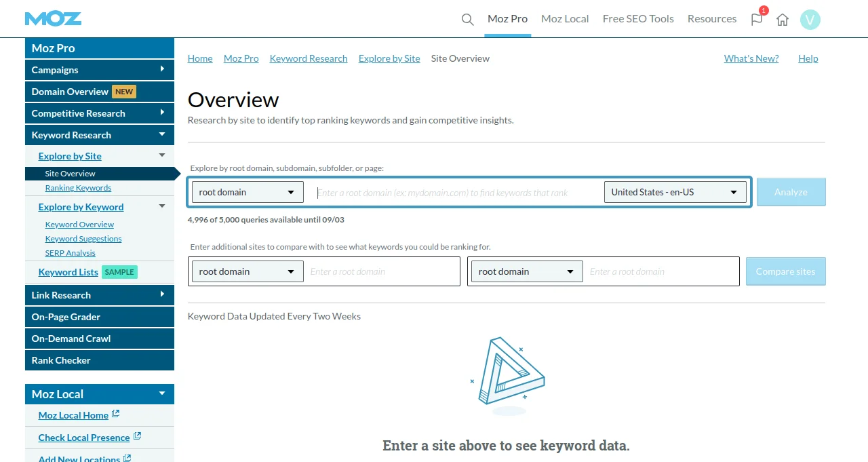868x462 pixels.
Task: Click the '4,996 of 5,000 queries available' text
Action: [267, 220]
